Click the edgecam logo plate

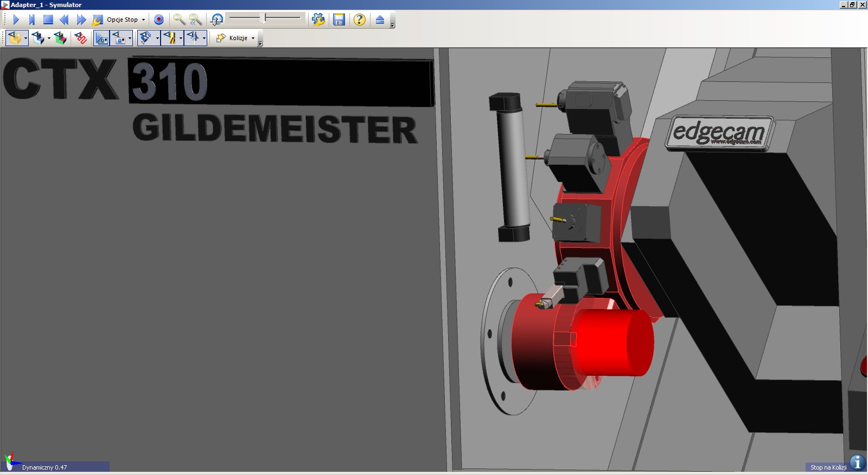(x=720, y=133)
